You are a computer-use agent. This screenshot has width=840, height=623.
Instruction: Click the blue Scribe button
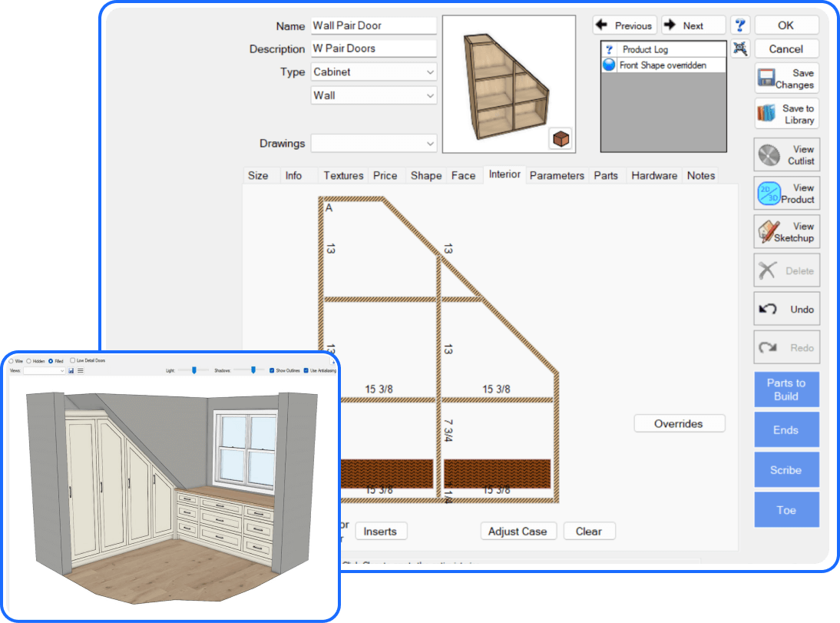click(786, 469)
